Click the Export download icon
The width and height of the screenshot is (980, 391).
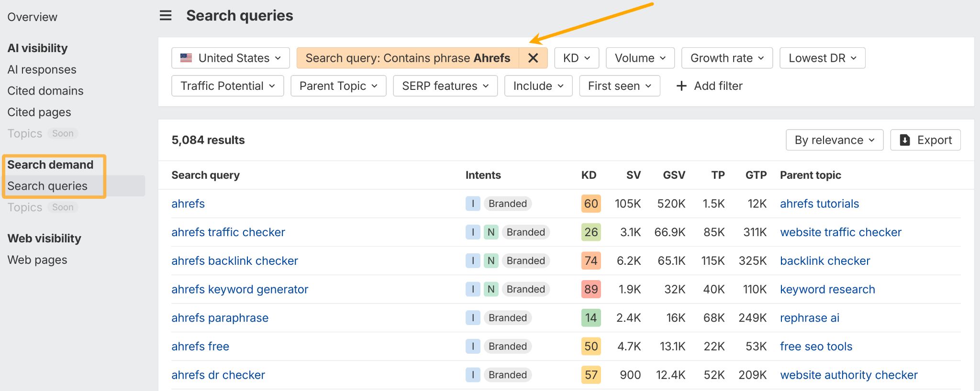click(904, 140)
